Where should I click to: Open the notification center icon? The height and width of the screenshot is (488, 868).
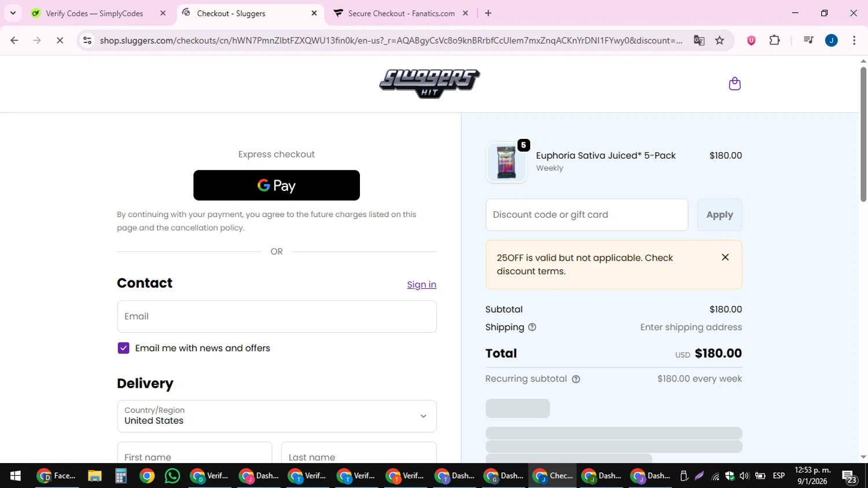(x=849, y=477)
